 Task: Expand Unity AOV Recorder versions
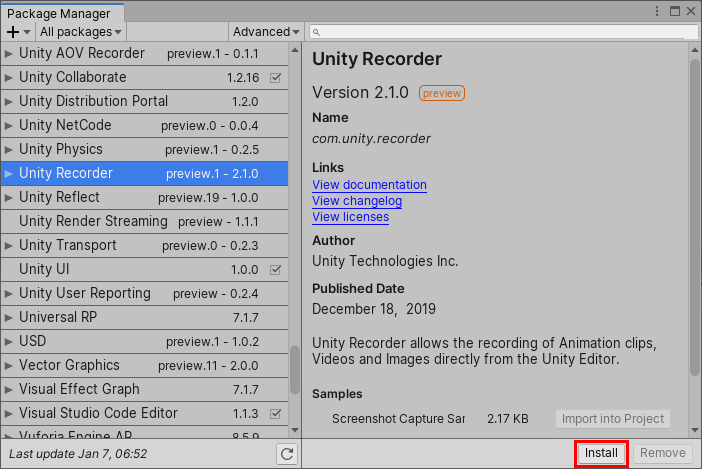coord(9,54)
